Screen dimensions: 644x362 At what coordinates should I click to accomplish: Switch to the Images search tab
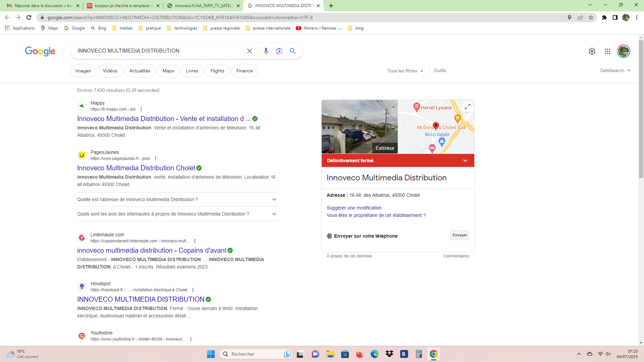(x=83, y=71)
